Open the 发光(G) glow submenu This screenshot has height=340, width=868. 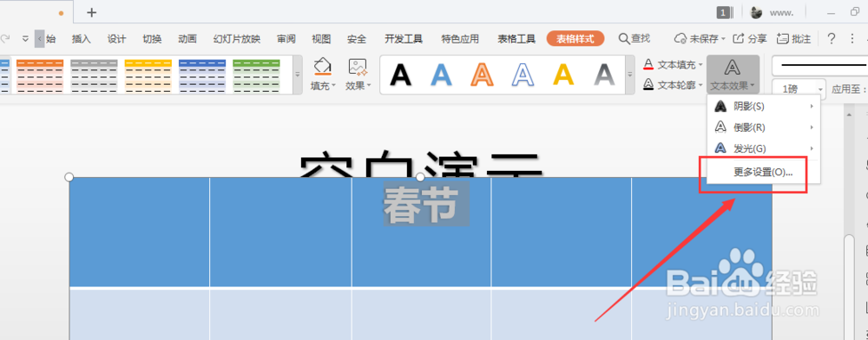coord(764,148)
